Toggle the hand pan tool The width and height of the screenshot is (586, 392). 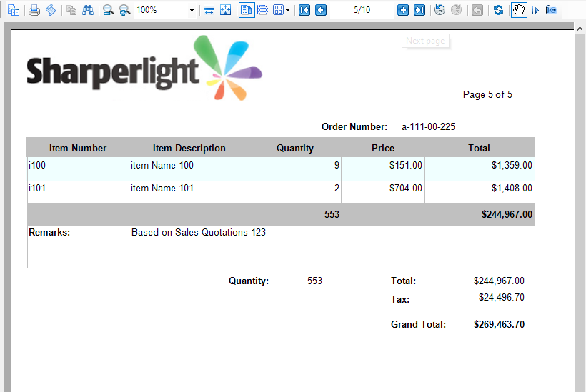519,10
